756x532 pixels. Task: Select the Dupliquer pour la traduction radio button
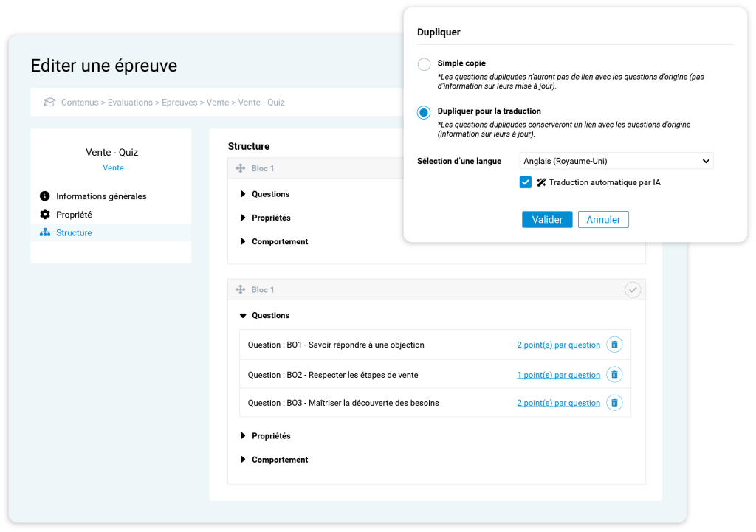[424, 112]
